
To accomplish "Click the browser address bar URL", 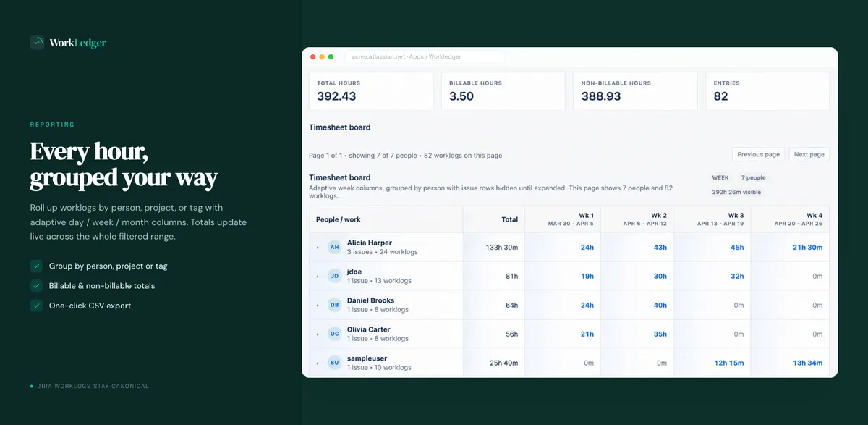I will coord(407,56).
